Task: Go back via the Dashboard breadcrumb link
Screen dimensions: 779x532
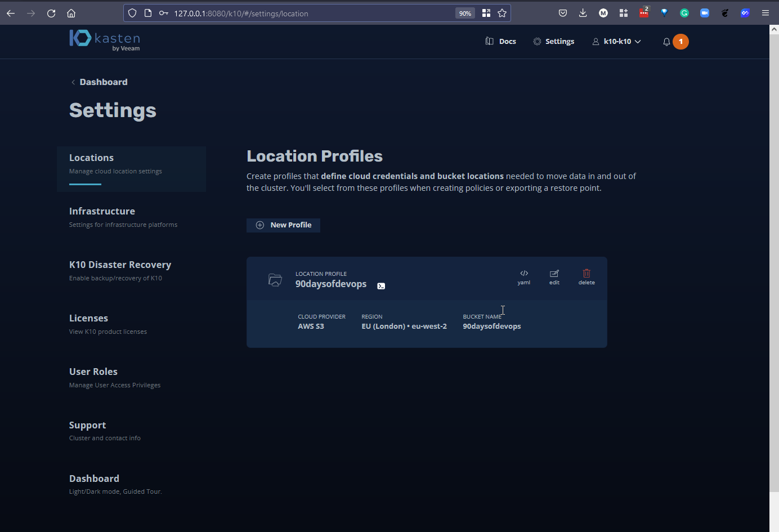Action: click(103, 82)
